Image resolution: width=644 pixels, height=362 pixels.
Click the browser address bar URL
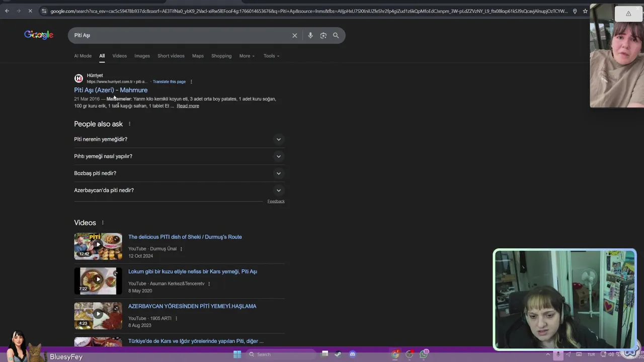tap(309, 11)
